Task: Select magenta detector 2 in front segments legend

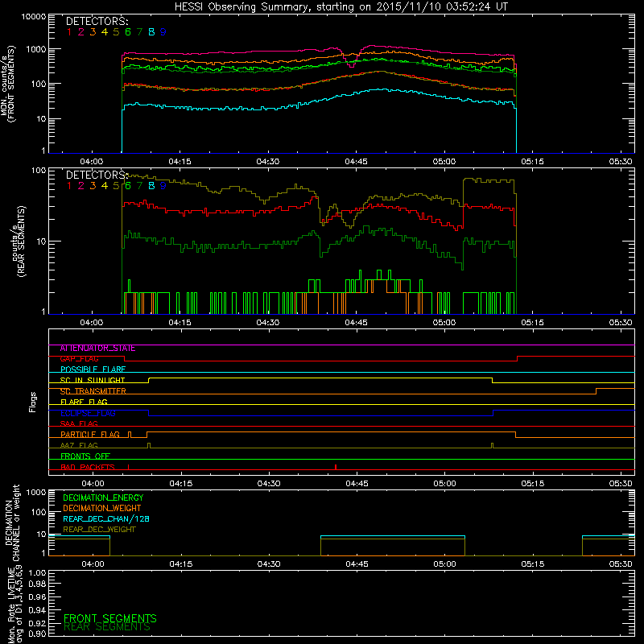Action: (81, 31)
